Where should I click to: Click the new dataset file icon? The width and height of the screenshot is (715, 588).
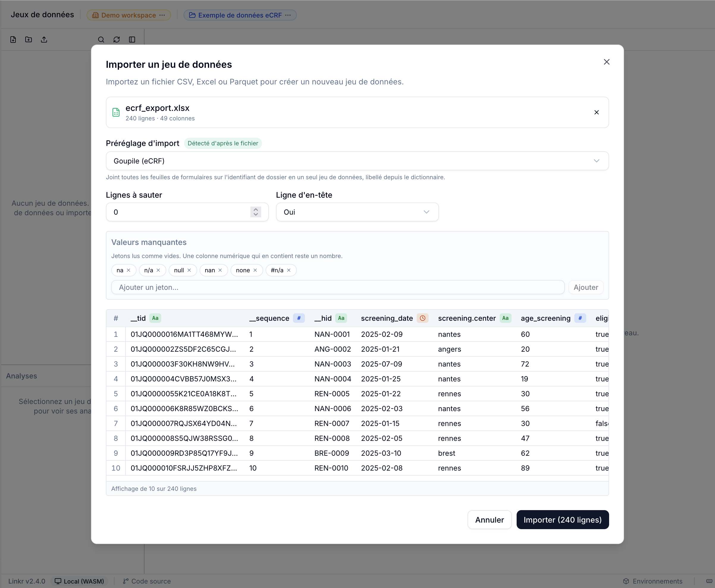click(13, 40)
